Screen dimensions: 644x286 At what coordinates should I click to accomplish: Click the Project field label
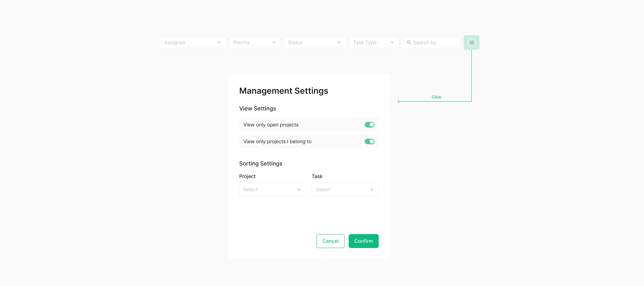[x=247, y=176]
